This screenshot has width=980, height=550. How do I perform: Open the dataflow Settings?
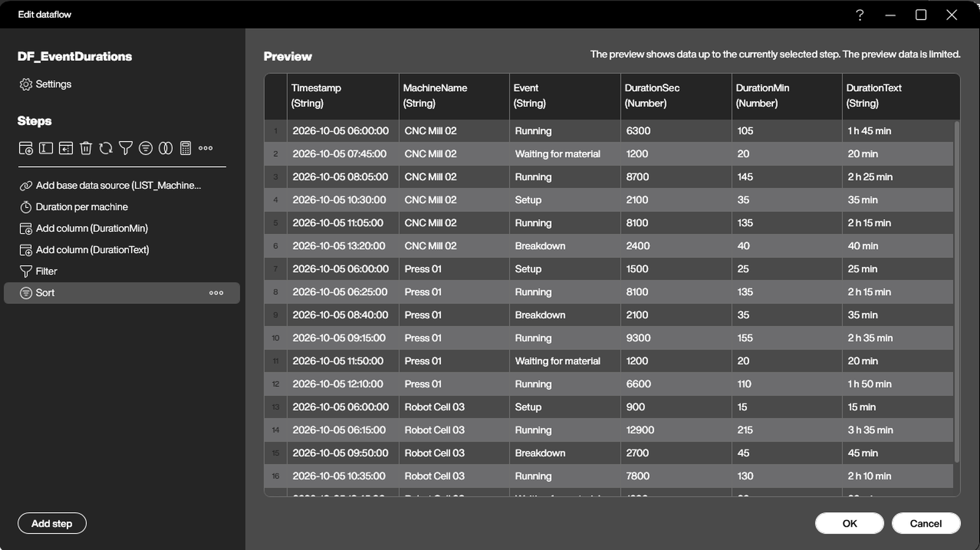point(45,85)
